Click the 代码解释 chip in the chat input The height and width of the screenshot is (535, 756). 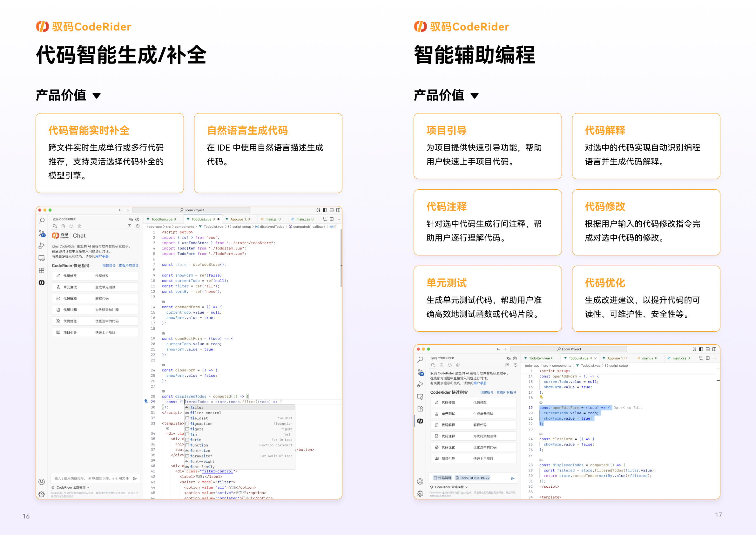point(442,478)
